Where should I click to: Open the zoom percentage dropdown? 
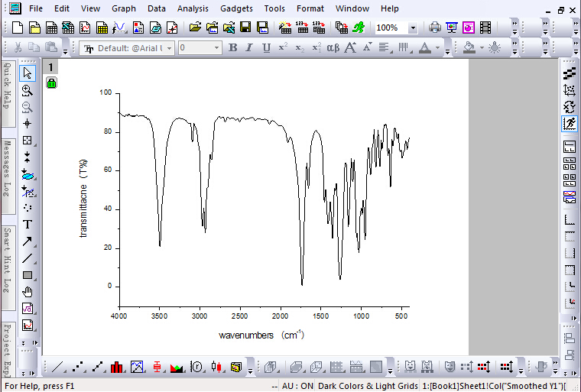[x=413, y=28]
